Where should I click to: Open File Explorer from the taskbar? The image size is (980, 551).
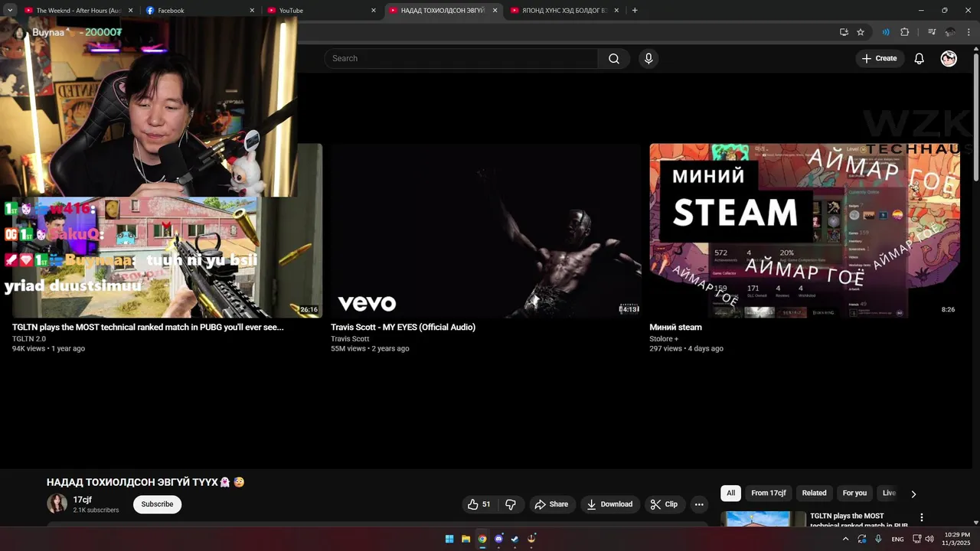[465, 539]
